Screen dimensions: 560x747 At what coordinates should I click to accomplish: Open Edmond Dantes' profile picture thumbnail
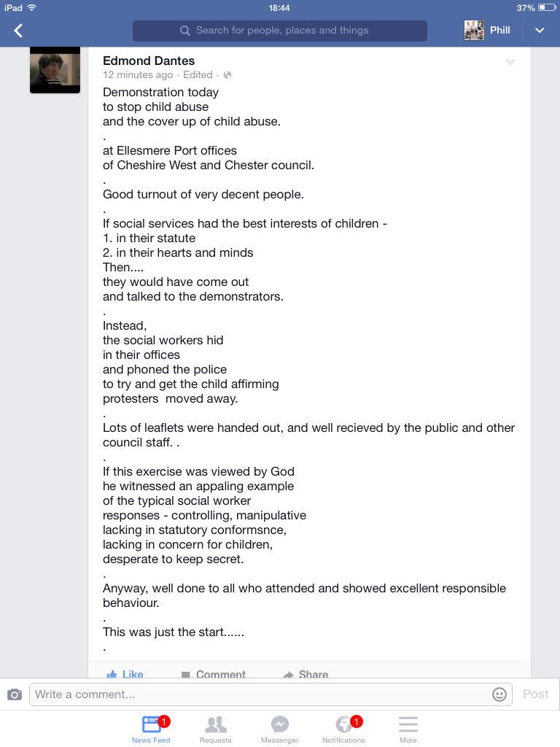55,70
